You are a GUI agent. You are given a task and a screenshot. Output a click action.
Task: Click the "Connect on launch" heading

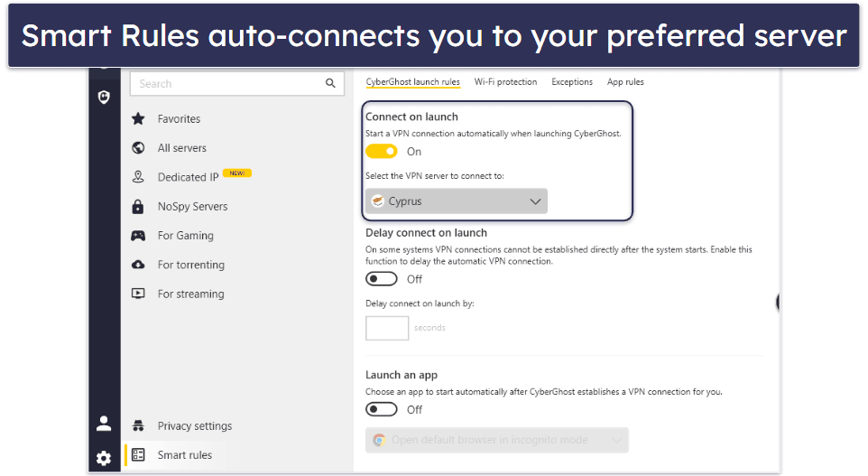411,117
